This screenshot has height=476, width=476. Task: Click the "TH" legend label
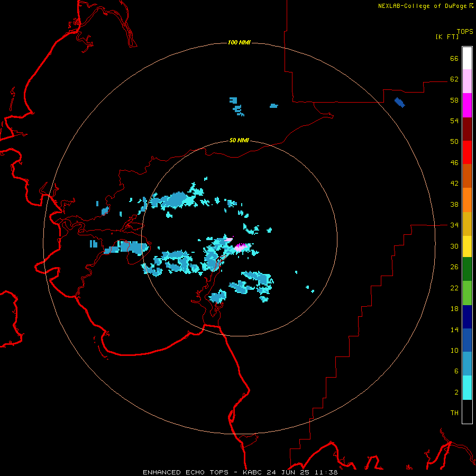454,413
